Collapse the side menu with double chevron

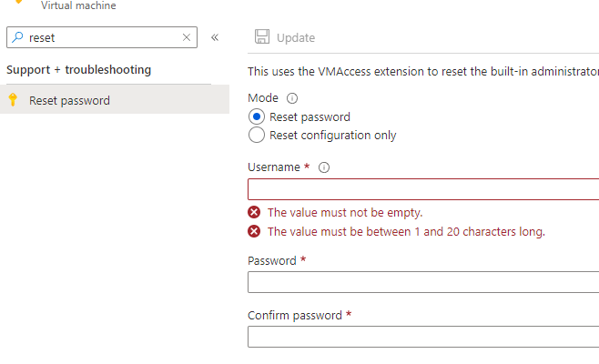[x=215, y=37]
